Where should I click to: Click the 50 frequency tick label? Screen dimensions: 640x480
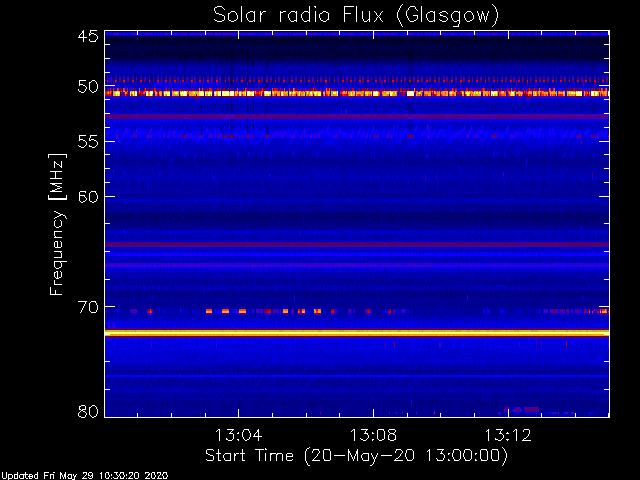pos(88,87)
